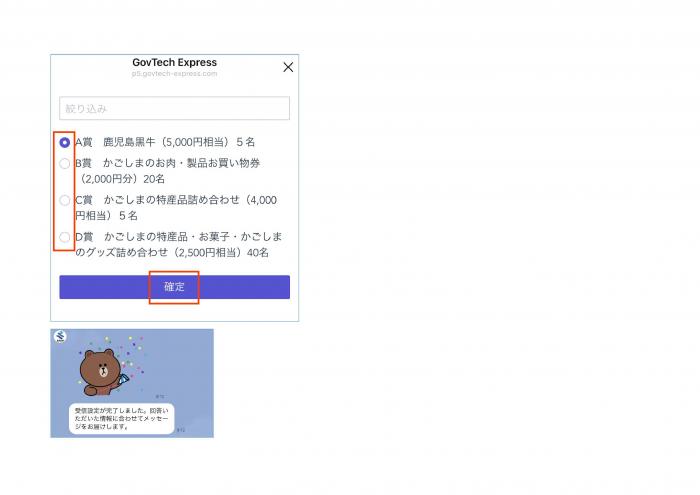This screenshot has height=495, width=700.
Task: Select the B賞 お買い物券 radio button
Action: [x=65, y=163]
